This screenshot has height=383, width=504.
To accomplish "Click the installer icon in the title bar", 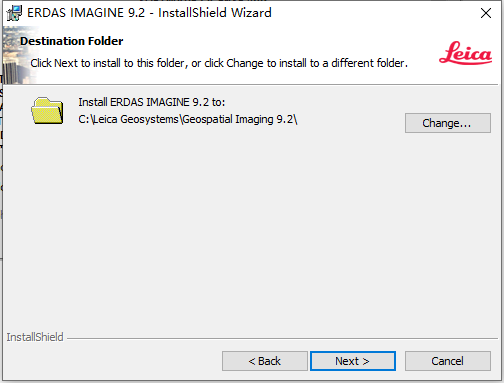I will pyautogui.click(x=14, y=13).
